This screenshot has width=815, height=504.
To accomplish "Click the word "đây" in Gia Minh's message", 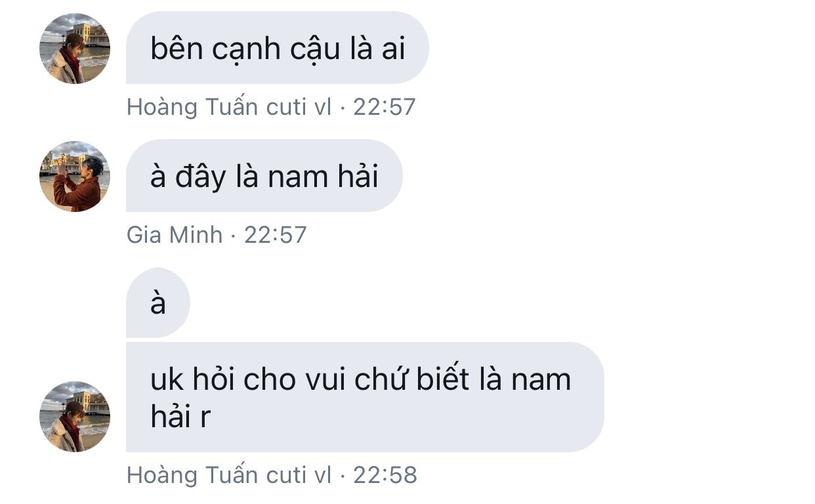I will point(200,177).
